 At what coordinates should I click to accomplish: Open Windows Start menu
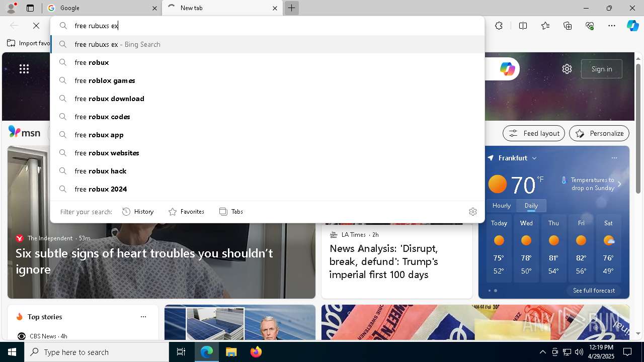(12, 352)
